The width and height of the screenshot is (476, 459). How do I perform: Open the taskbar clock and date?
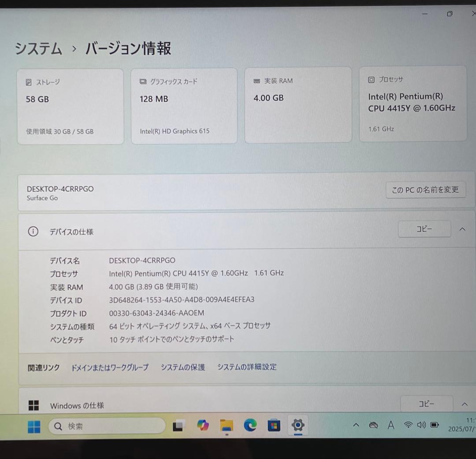(462, 425)
